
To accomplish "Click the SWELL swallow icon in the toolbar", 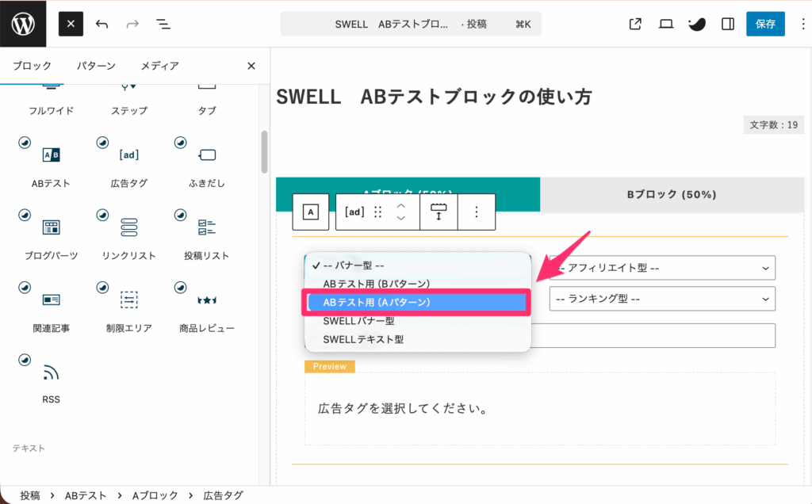I will pyautogui.click(x=696, y=24).
